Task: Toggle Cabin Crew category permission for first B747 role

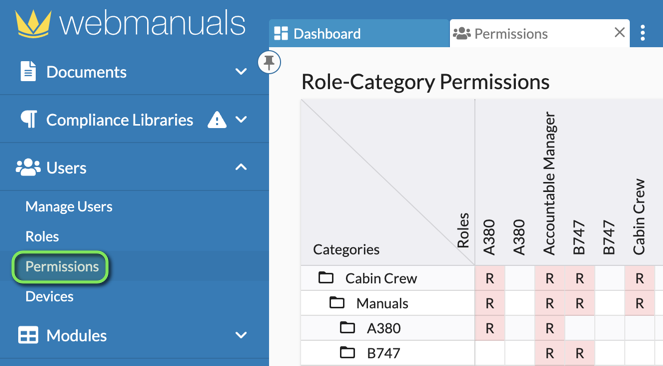Action: tap(580, 278)
